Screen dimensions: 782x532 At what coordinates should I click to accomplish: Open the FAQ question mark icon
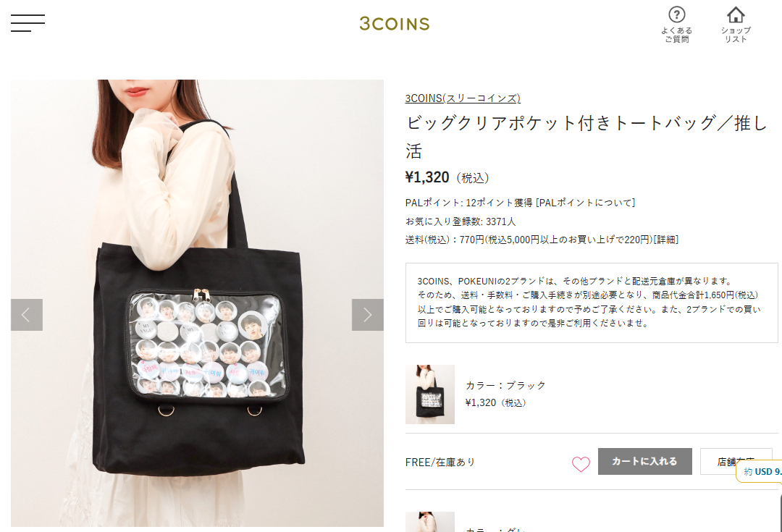pyautogui.click(x=677, y=14)
